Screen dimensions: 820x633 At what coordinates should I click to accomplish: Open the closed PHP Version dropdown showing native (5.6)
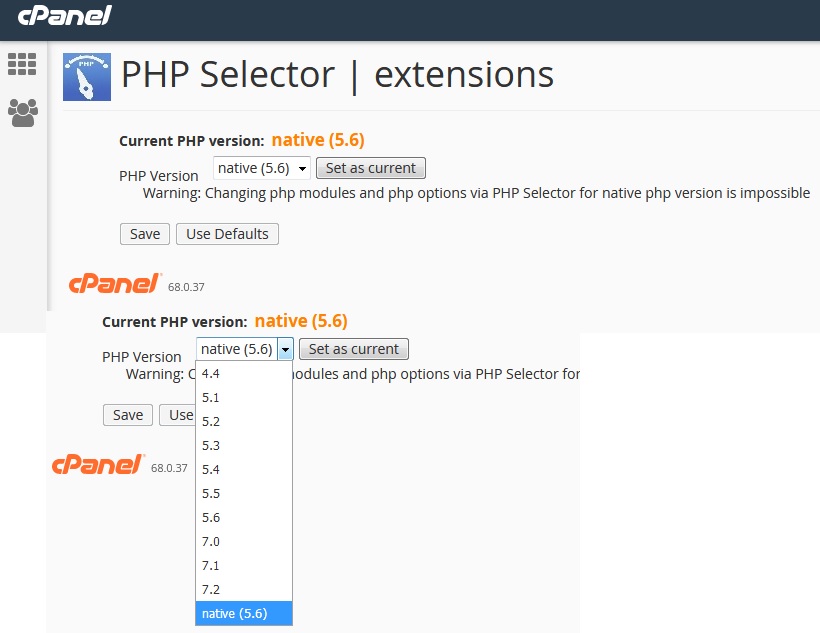pyautogui.click(x=261, y=168)
